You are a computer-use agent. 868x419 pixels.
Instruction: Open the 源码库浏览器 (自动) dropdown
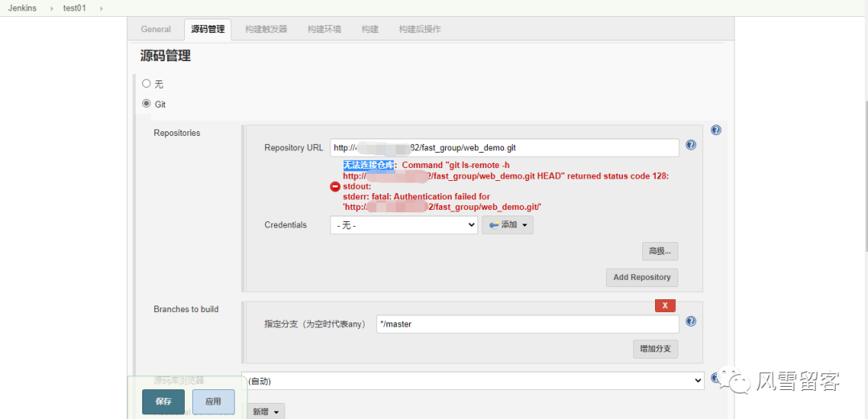tap(473, 380)
